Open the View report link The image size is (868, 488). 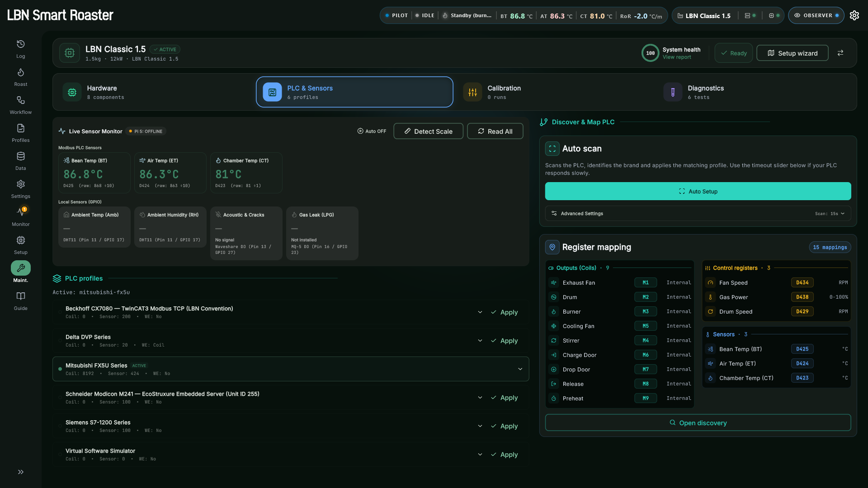coord(677,57)
